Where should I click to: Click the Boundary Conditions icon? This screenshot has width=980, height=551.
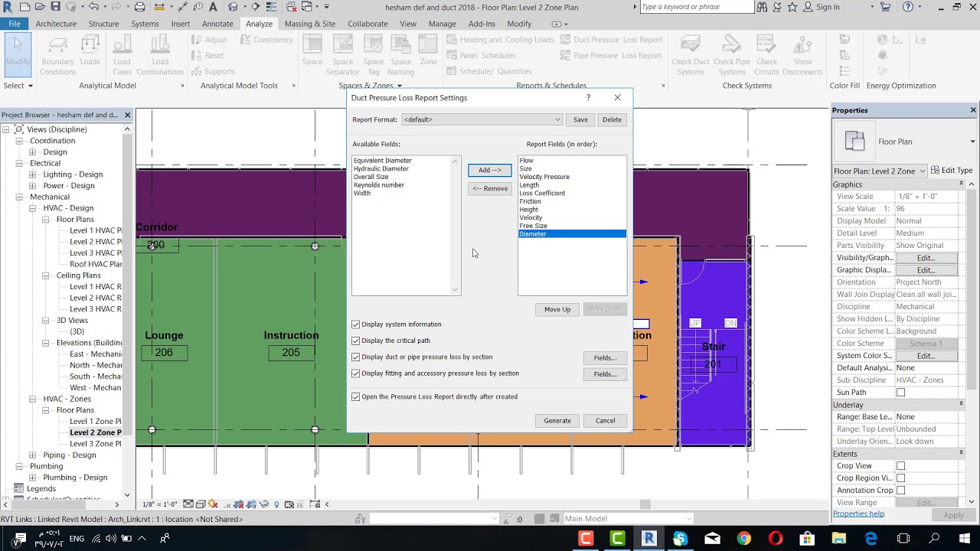tap(57, 46)
